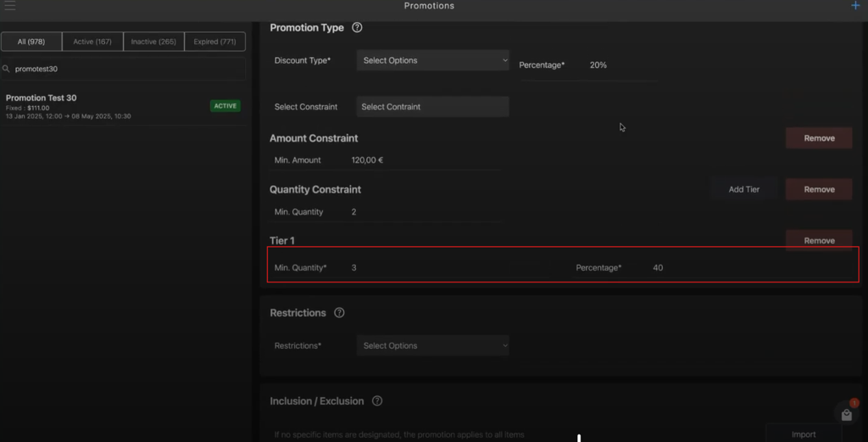Select the Inactive (265) tab
This screenshot has width=868, height=442.
tap(153, 42)
